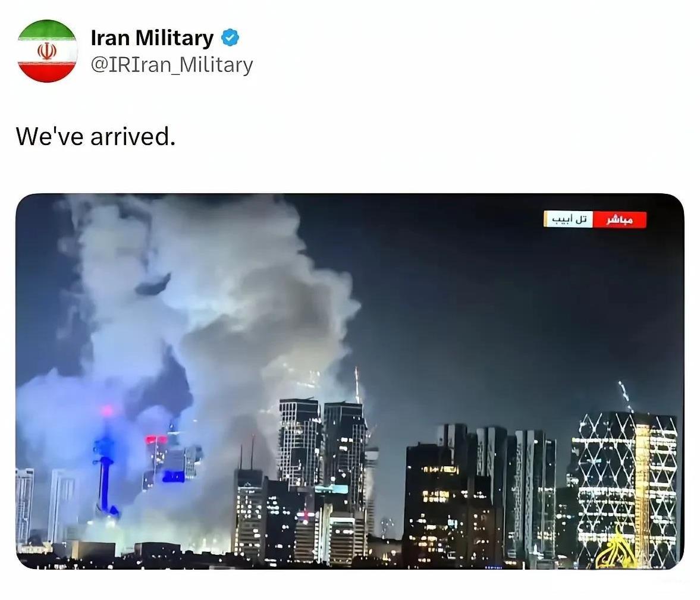Open the embedded skyline broadcast image
700x600 pixels.
pos(350,381)
